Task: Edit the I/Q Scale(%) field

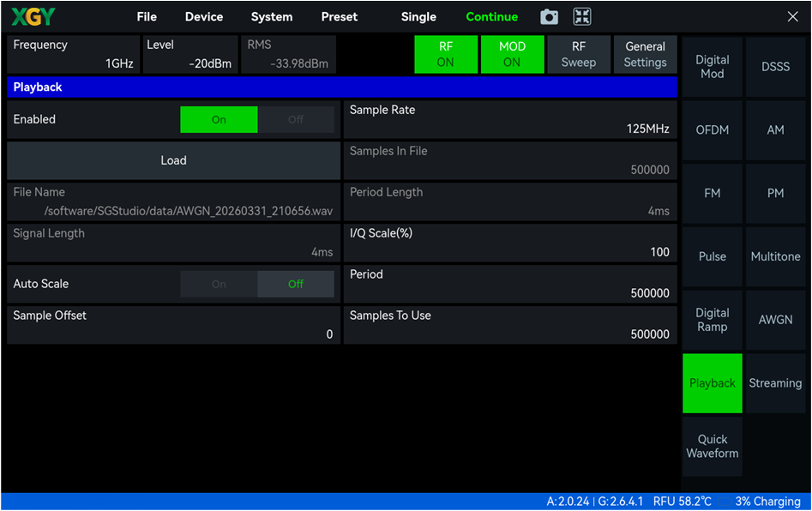Action: point(510,243)
